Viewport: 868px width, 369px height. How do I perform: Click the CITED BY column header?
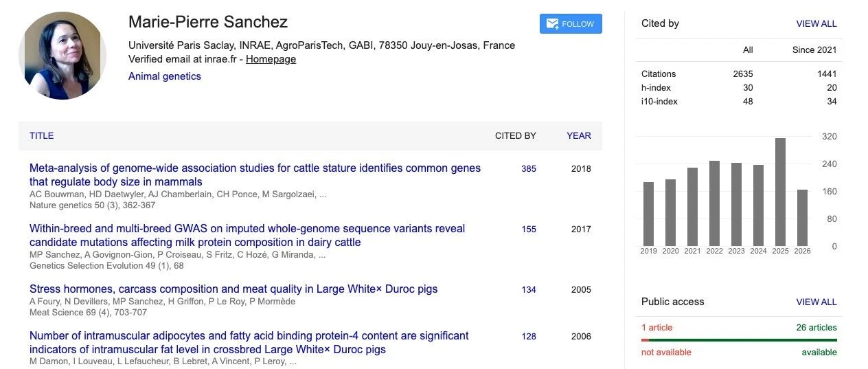coord(516,135)
